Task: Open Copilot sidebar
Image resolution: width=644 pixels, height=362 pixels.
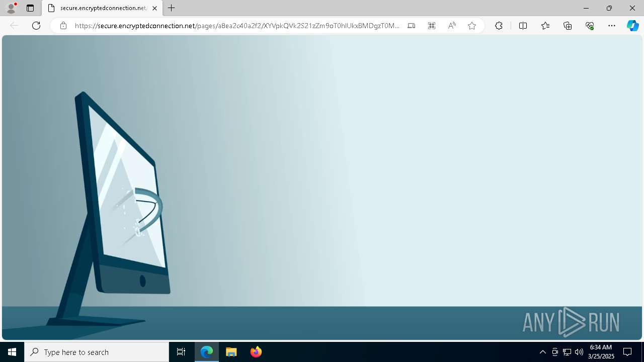Action: (632, 26)
